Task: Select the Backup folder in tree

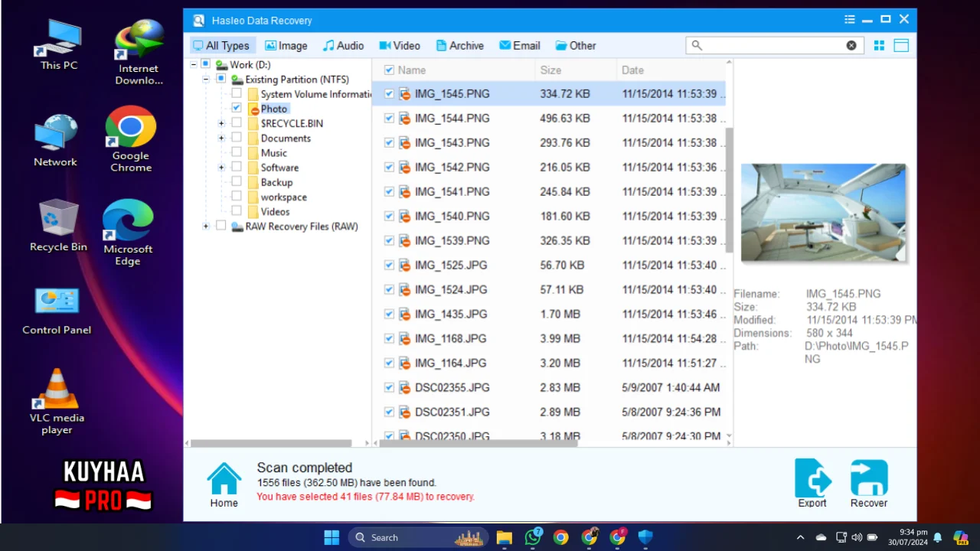Action: [276, 182]
